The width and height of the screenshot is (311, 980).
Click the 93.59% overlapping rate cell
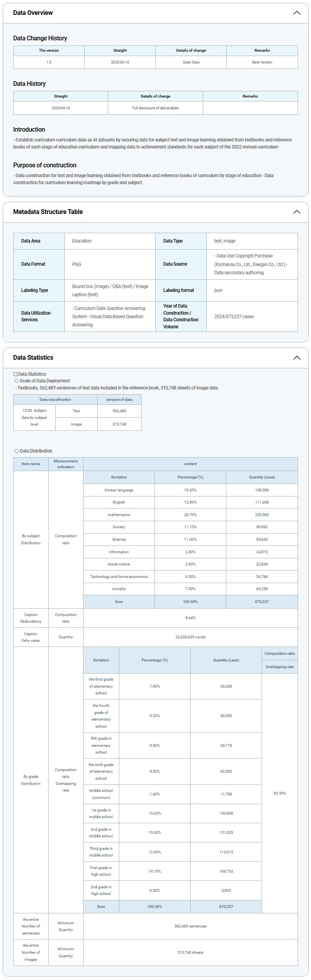(280, 793)
